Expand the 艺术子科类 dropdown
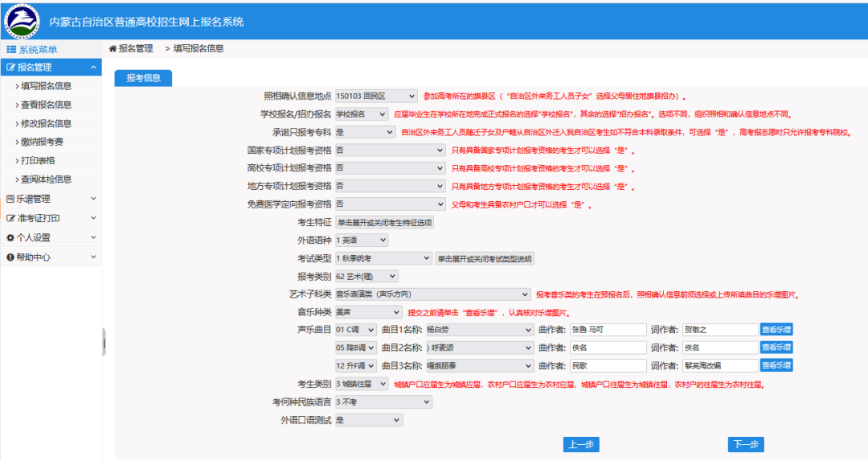 (432, 294)
